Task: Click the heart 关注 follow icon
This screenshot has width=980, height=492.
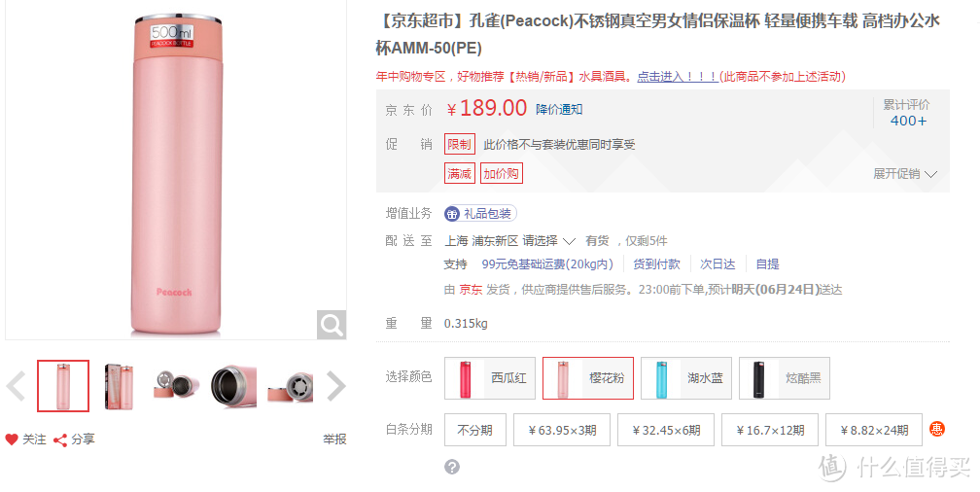Action: (x=12, y=439)
